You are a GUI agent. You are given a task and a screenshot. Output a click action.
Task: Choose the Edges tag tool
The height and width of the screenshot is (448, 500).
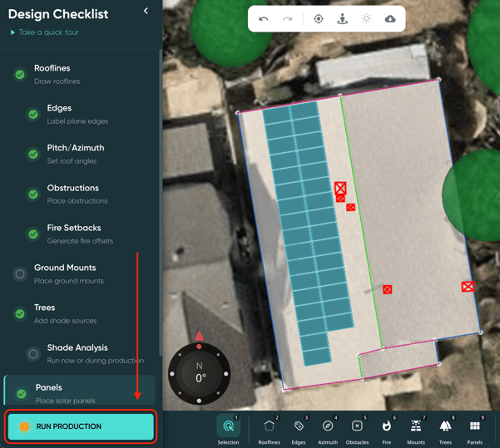pos(299,428)
